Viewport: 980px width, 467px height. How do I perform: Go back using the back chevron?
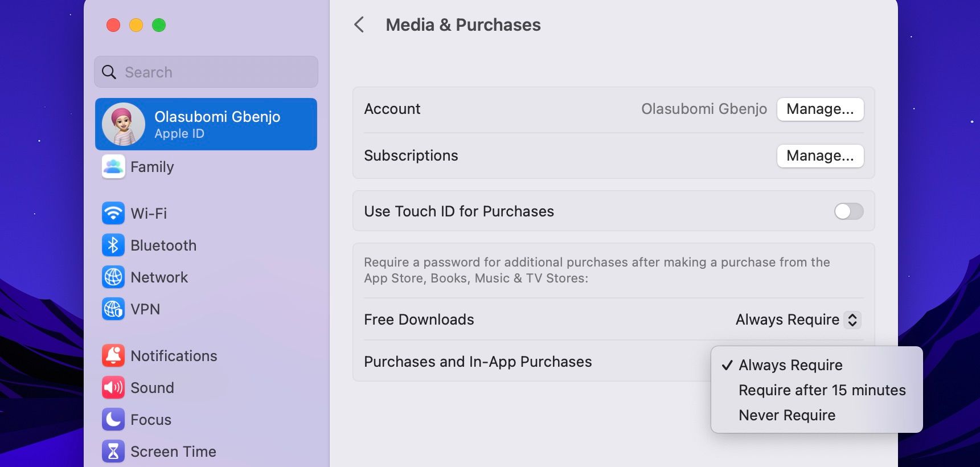[x=359, y=24]
